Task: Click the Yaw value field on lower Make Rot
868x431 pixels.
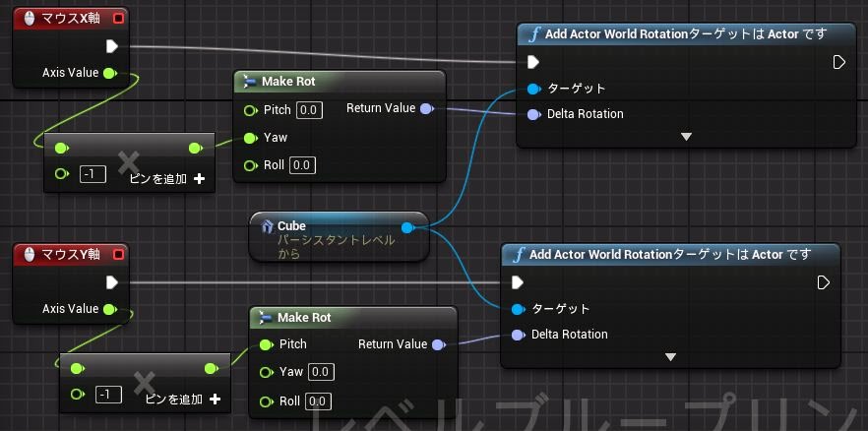Action: click(321, 372)
